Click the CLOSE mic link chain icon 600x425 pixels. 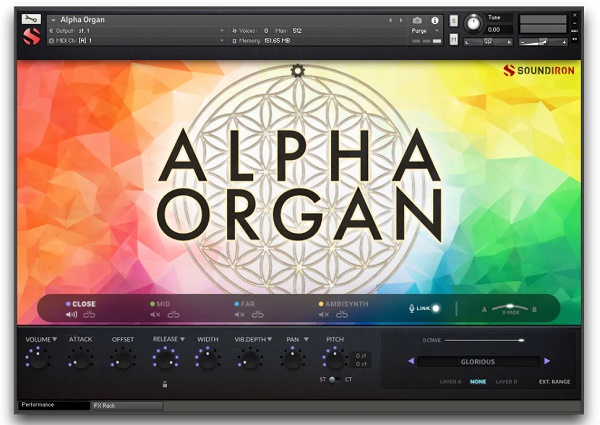pyautogui.click(x=89, y=314)
